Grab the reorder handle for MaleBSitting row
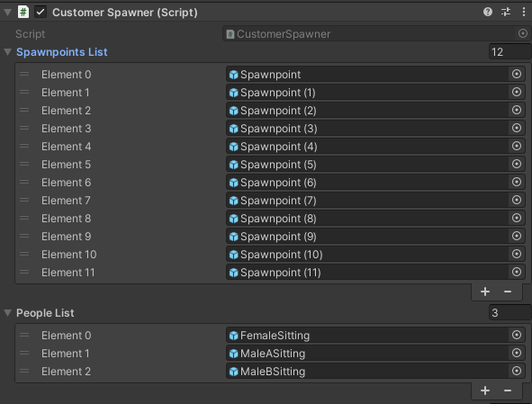This screenshot has height=404, width=532. click(24, 371)
